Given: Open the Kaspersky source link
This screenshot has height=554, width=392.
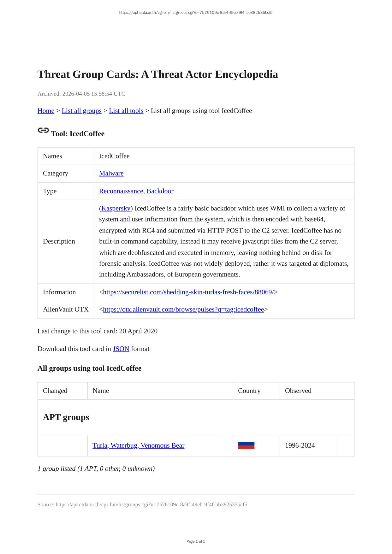Looking at the screenshot, I should (x=116, y=209).
